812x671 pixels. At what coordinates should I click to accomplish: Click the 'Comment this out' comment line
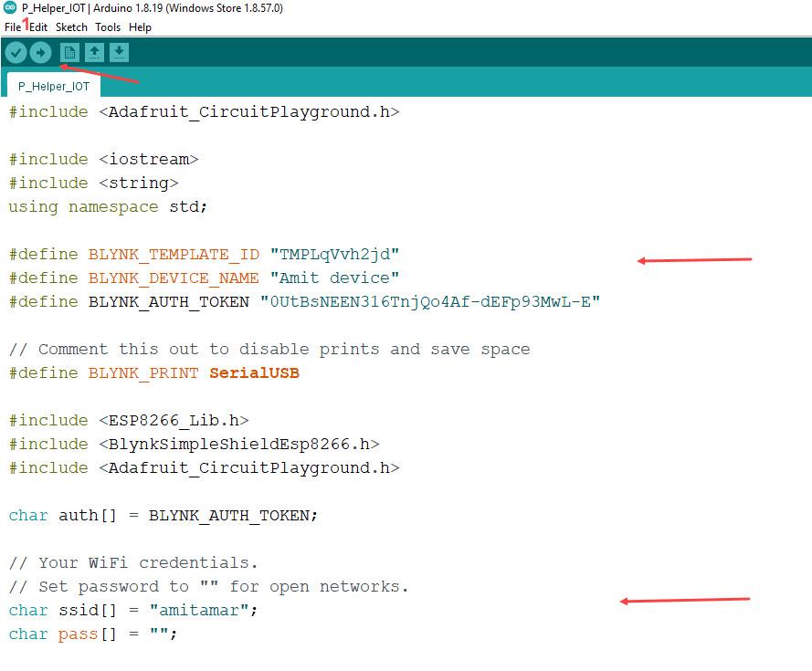[x=269, y=349]
